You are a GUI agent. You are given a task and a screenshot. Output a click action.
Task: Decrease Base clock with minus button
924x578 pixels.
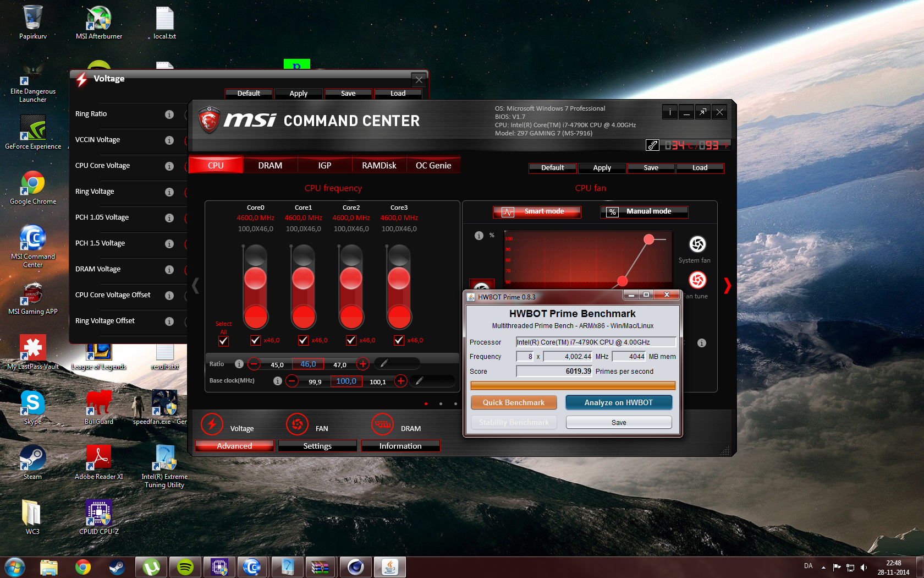pyautogui.click(x=292, y=381)
